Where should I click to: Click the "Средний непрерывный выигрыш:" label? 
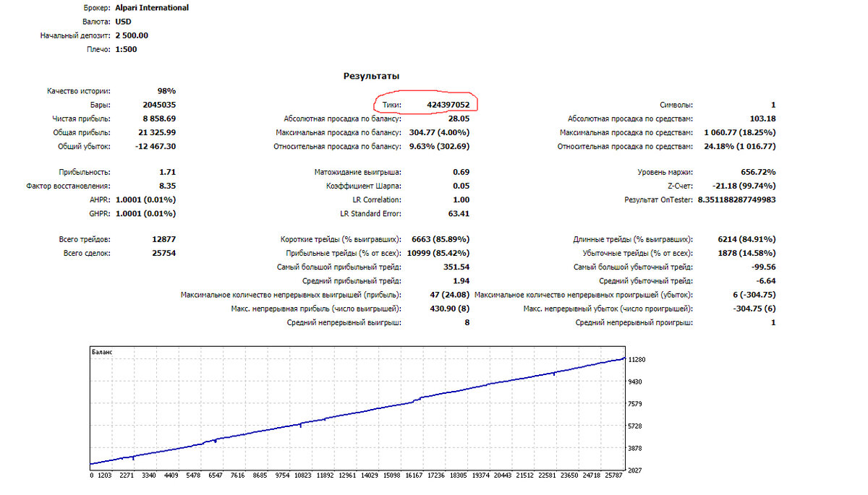point(344,322)
